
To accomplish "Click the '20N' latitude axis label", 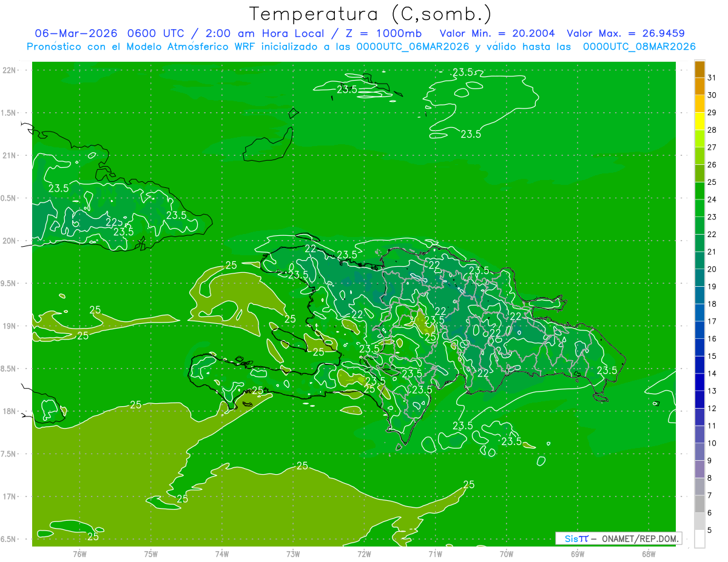I will point(10,241).
